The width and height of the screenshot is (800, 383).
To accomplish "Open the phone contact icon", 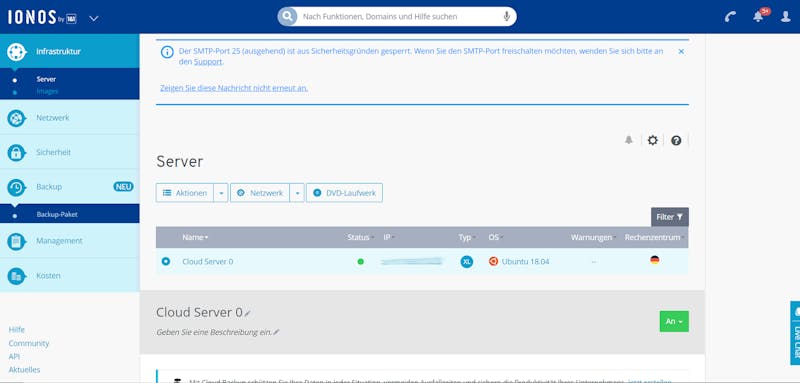I will pyautogui.click(x=730, y=17).
